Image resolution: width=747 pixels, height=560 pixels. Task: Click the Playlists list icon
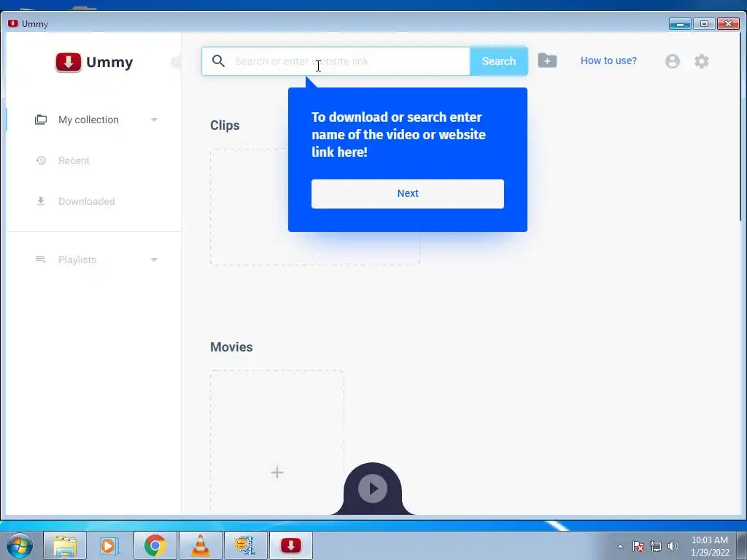41,260
